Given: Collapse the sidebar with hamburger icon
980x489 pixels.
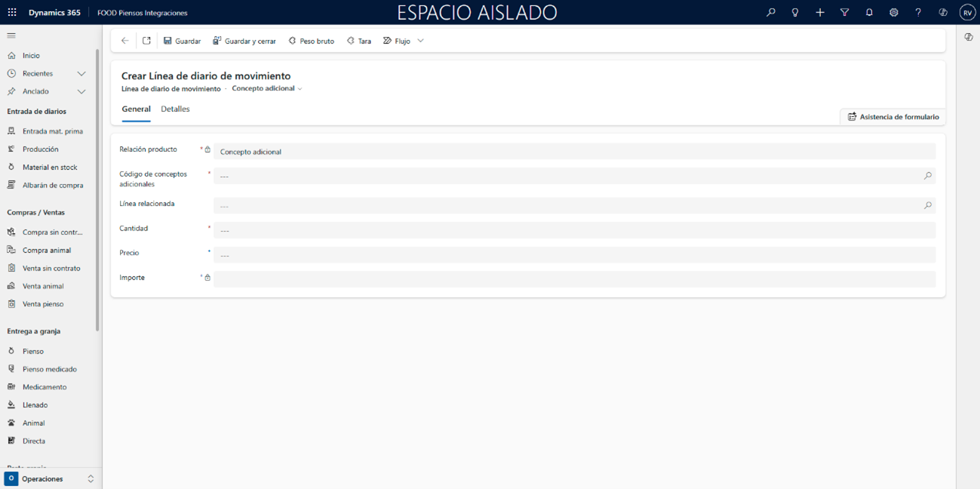Looking at the screenshot, I should (11, 35).
